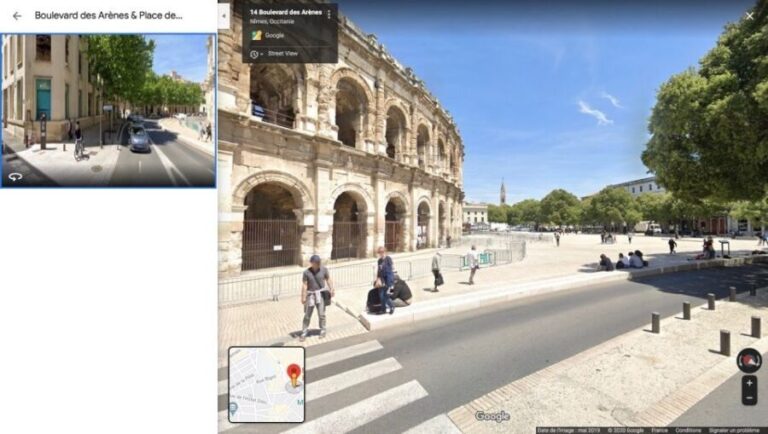Click the compass control
This screenshot has height=434, width=768.
pyautogui.click(x=748, y=361)
